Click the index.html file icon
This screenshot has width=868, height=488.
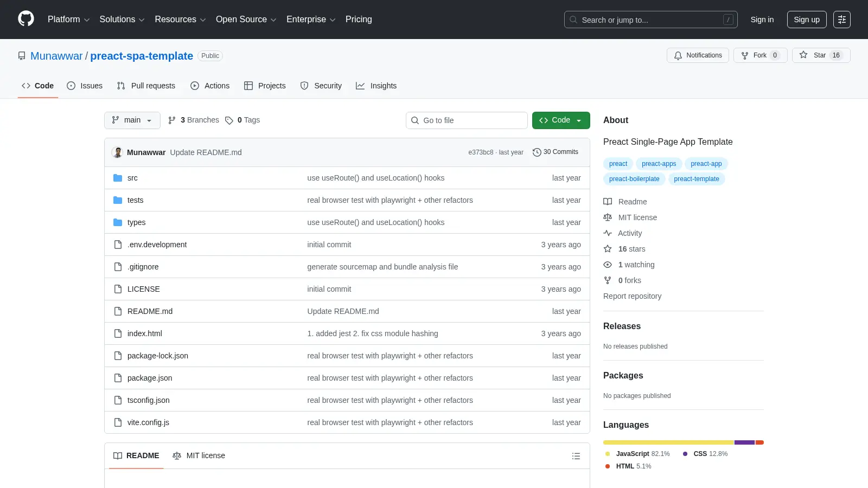click(x=118, y=333)
